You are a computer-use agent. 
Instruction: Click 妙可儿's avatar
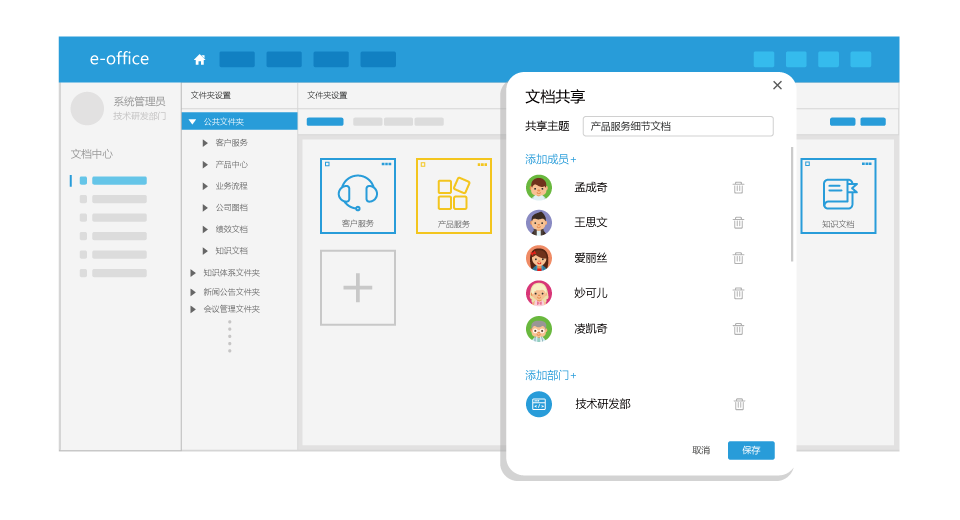[539, 293]
